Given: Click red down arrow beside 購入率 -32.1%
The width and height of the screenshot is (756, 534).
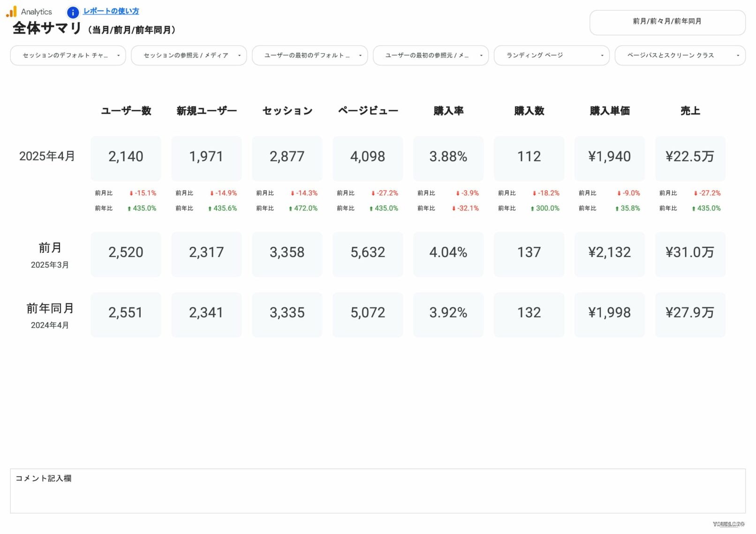Looking at the screenshot, I should [454, 209].
